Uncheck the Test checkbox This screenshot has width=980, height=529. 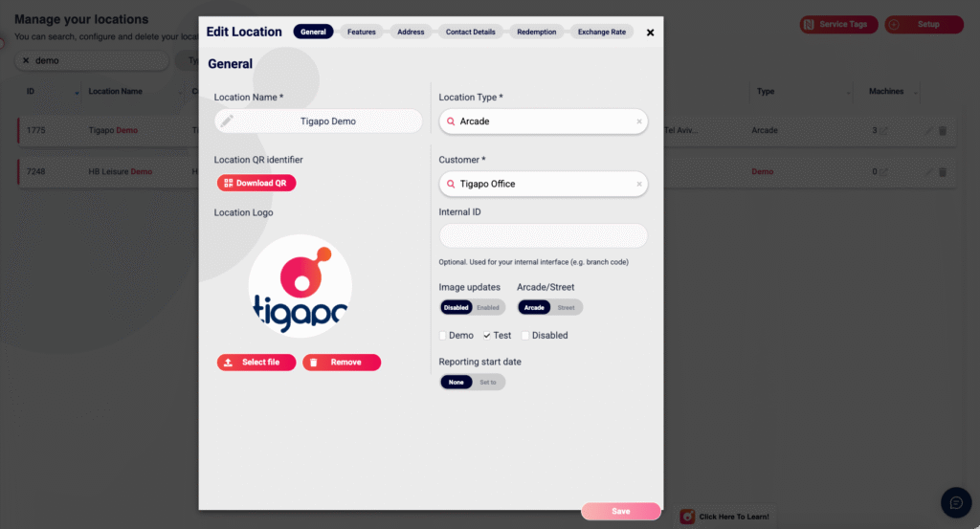[x=487, y=336]
